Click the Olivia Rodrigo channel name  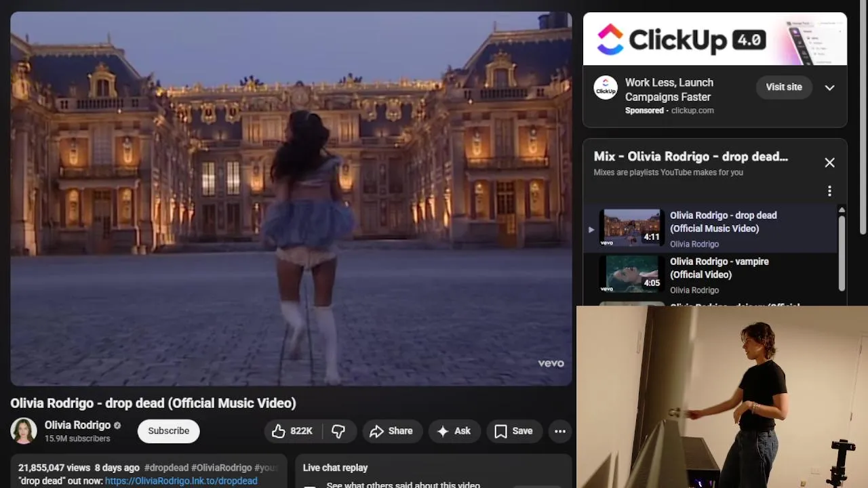pyautogui.click(x=77, y=425)
